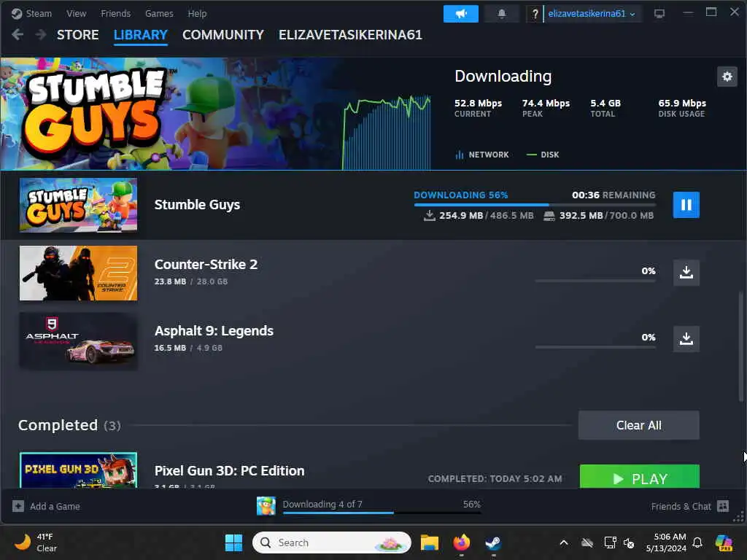747x560 pixels.
Task: Play Pixel Gun 3D: PC Edition
Action: coord(639,476)
